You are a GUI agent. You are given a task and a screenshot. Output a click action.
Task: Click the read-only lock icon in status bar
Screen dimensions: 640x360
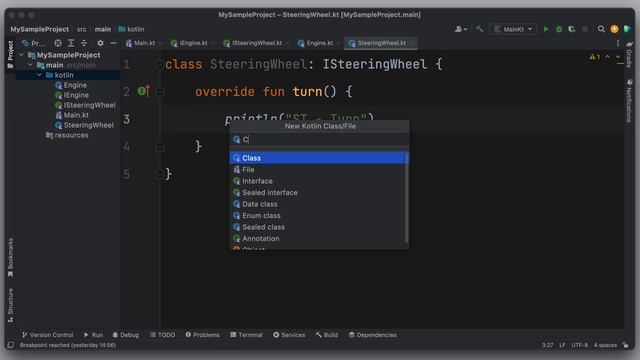point(626,345)
